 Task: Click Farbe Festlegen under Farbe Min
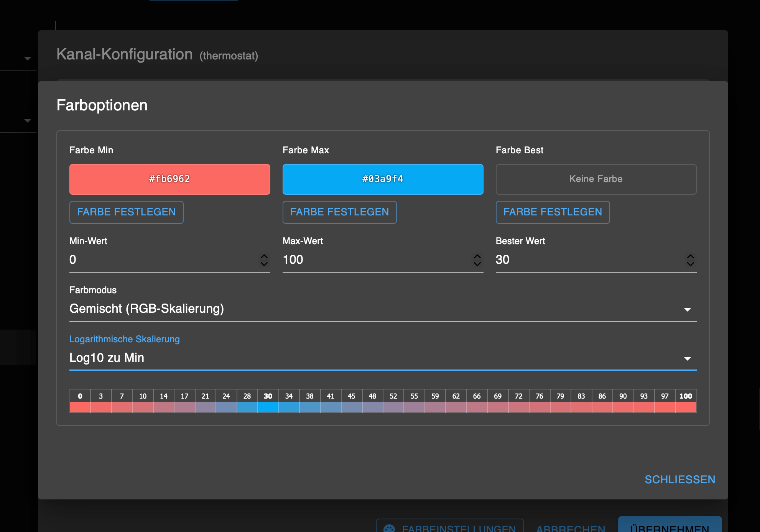pos(126,212)
